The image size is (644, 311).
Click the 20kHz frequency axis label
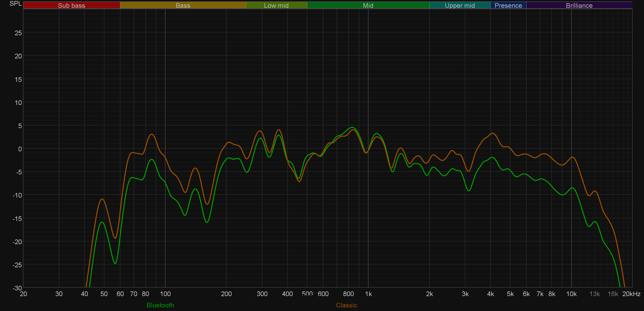(631, 294)
